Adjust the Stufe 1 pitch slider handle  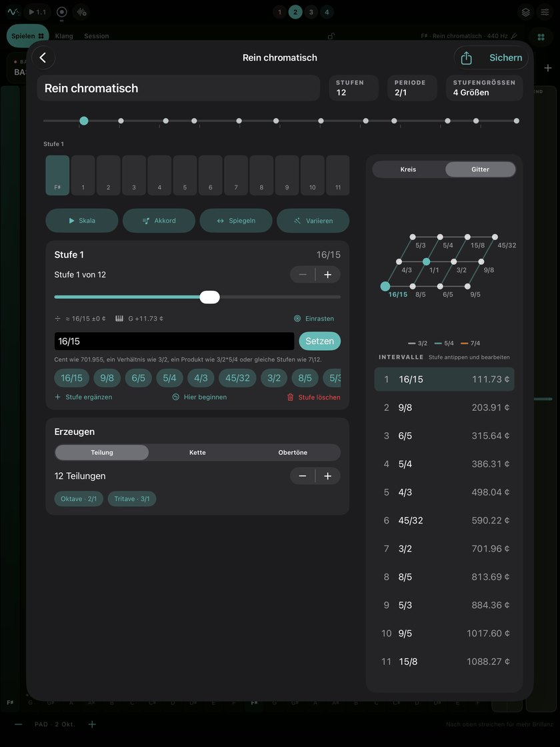pos(209,297)
